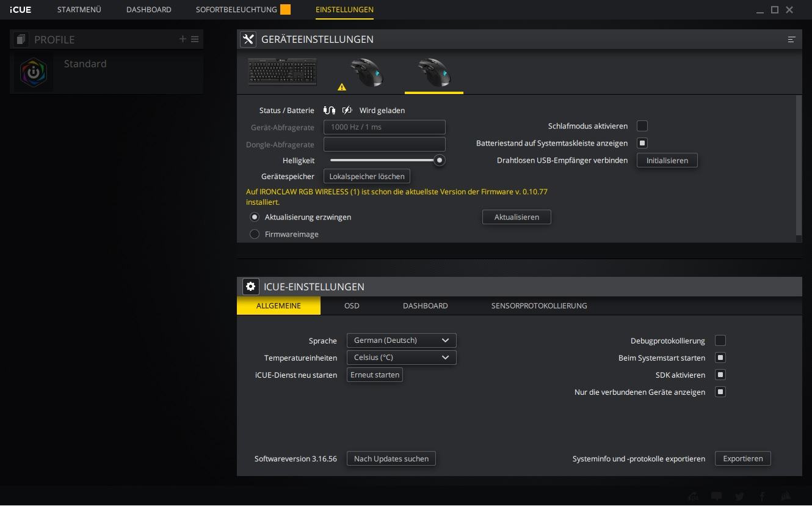Toggle Batteriestand auf Systemtaskleiste anzeigen
This screenshot has width=812, height=506.
642,143
